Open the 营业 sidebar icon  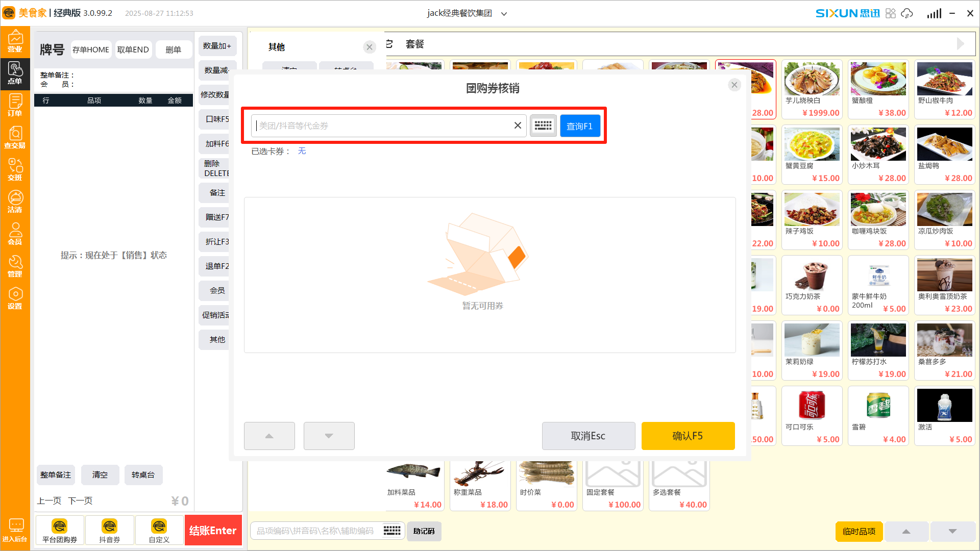(15, 41)
